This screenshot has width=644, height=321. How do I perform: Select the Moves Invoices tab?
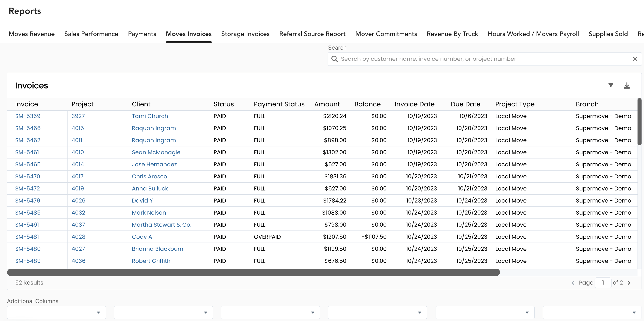click(189, 34)
